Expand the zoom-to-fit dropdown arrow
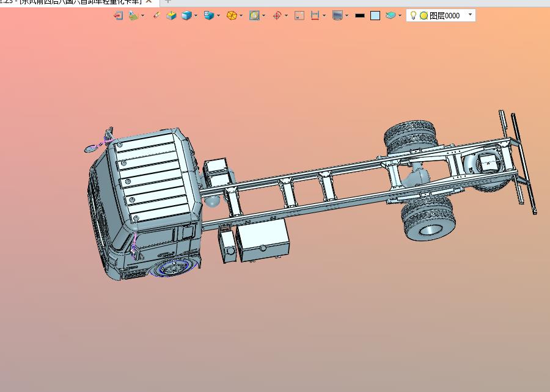550x392 pixels. pos(264,15)
